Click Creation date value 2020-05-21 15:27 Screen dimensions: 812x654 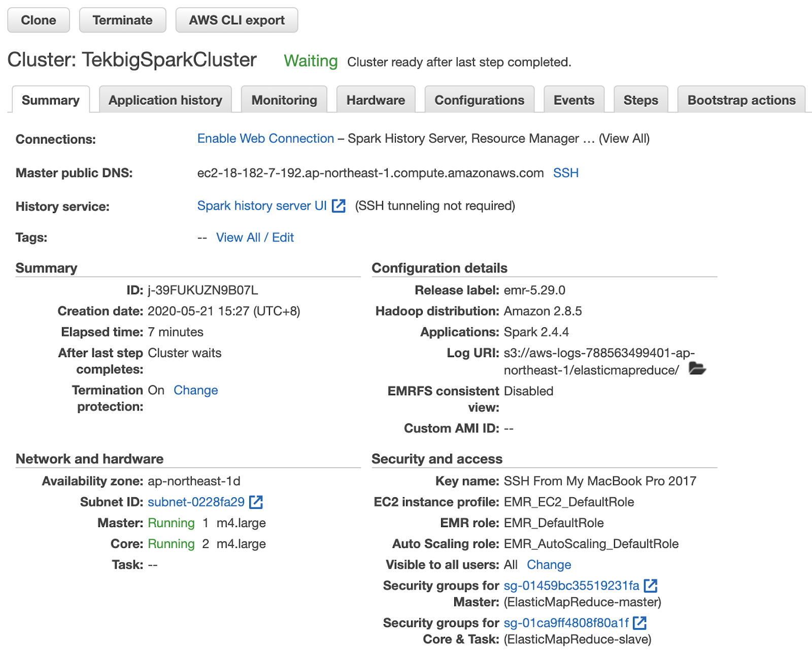(x=224, y=311)
